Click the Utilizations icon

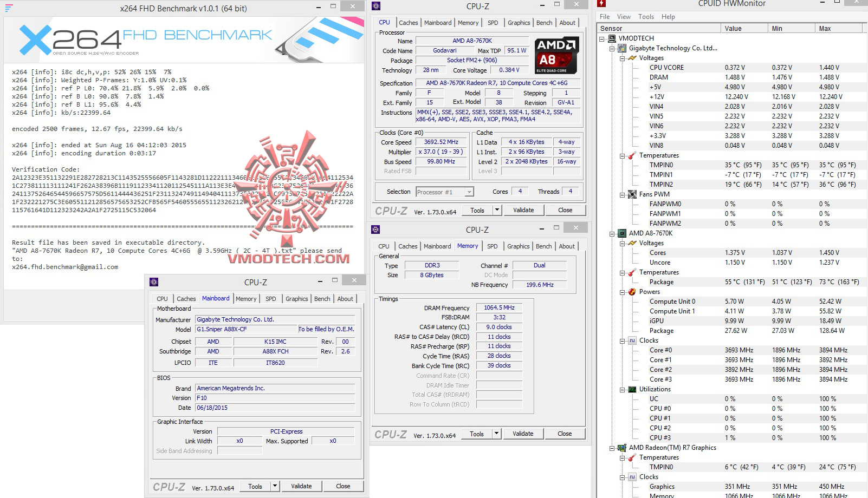pyautogui.click(x=632, y=389)
